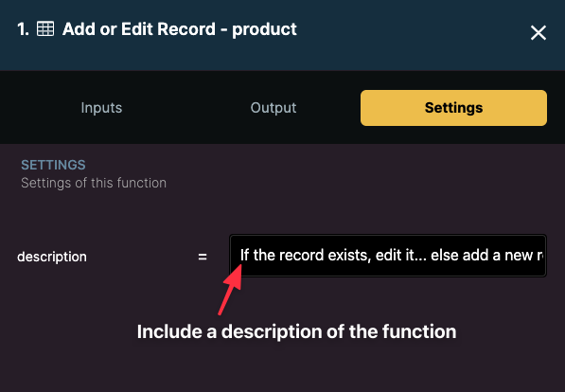Click the equals sign beside description

tap(203, 257)
